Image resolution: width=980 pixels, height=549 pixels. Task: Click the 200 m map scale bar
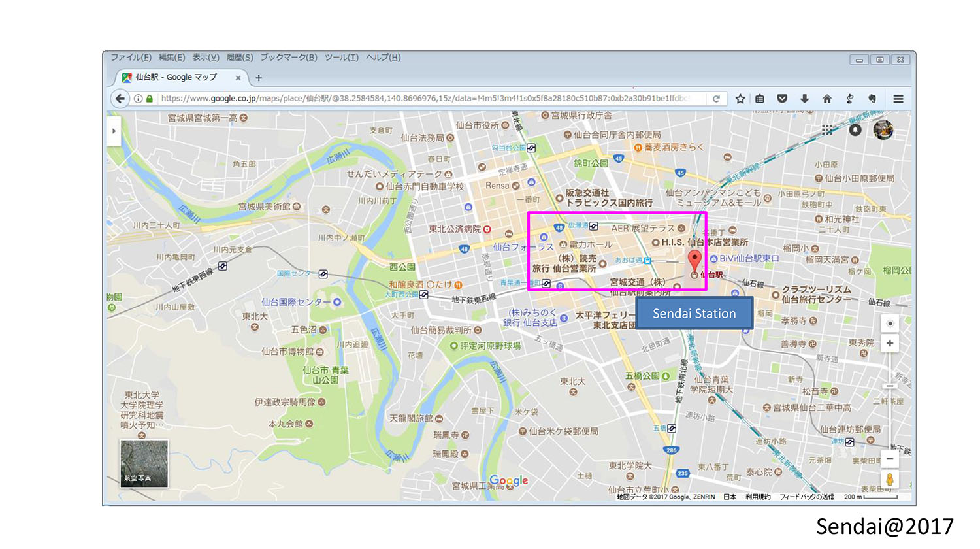pos(871,497)
